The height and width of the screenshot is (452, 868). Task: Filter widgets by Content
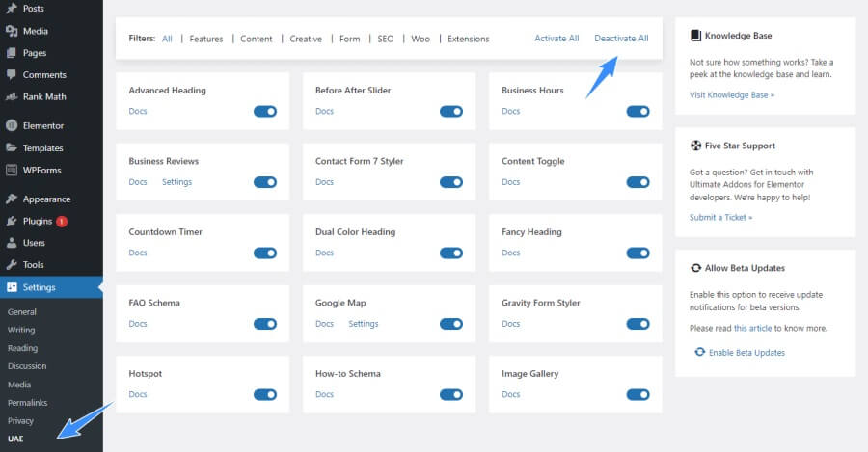point(257,39)
